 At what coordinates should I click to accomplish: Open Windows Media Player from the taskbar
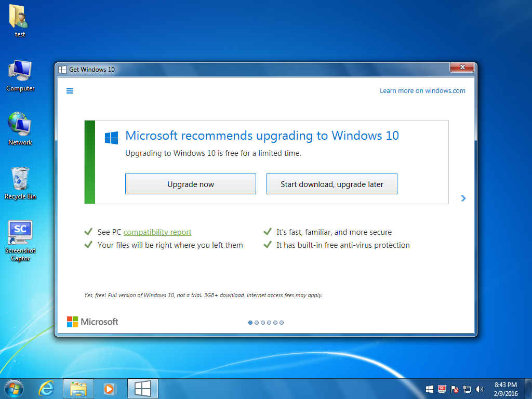pos(110,389)
